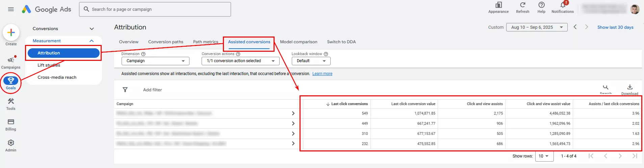Switch to the Model comparison tab
644x168 pixels.
299,42
